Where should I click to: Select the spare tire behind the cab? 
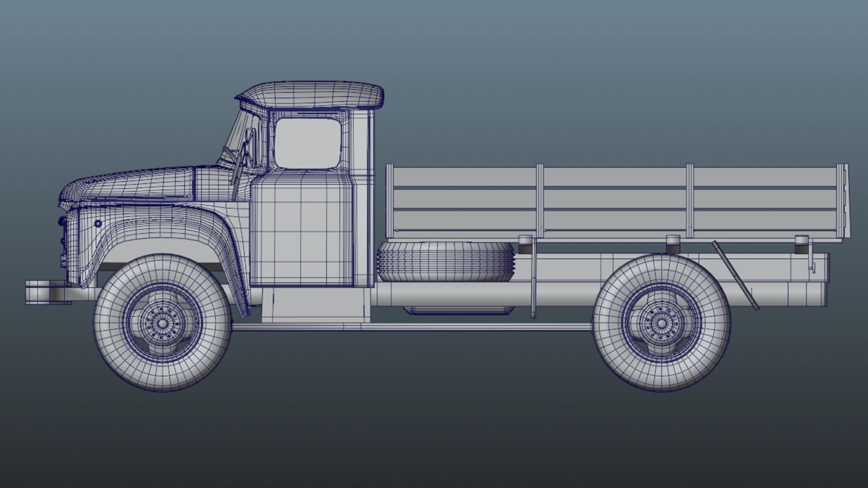[446, 261]
